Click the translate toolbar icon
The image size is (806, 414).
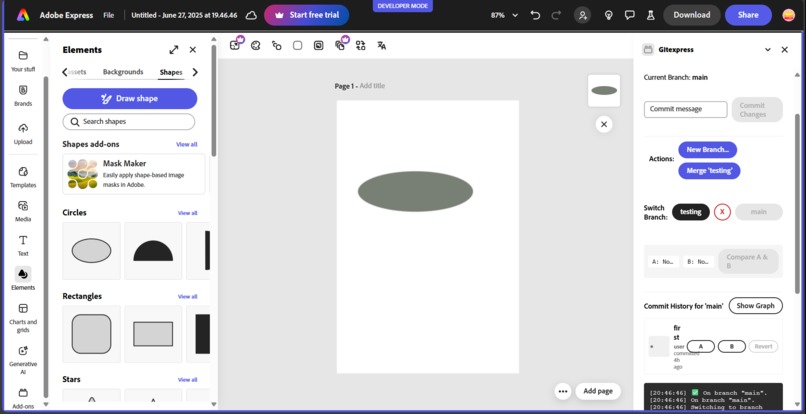click(381, 45)
